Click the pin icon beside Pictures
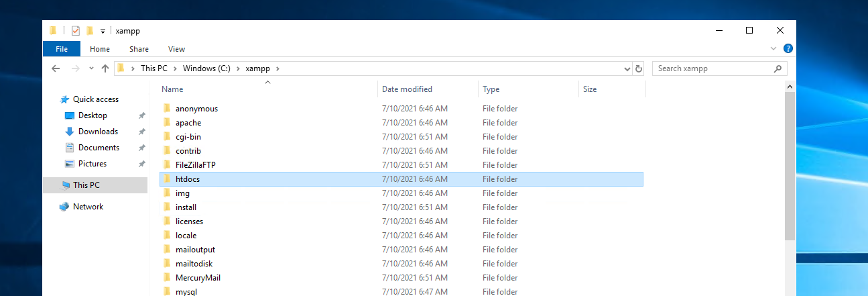Image resolution: width=868 pixels, height=296 pixels. pos(141,164)
